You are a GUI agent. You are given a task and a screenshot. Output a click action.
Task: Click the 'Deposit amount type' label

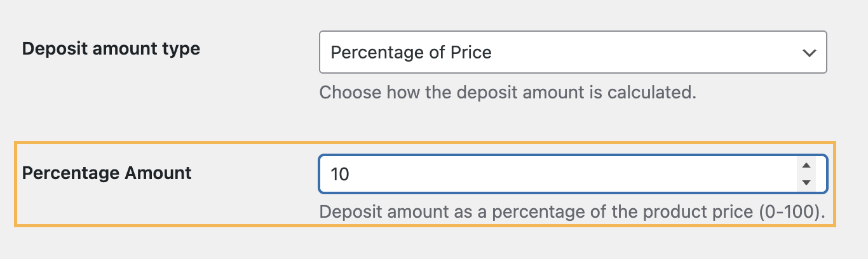click(x=111, y=48)
